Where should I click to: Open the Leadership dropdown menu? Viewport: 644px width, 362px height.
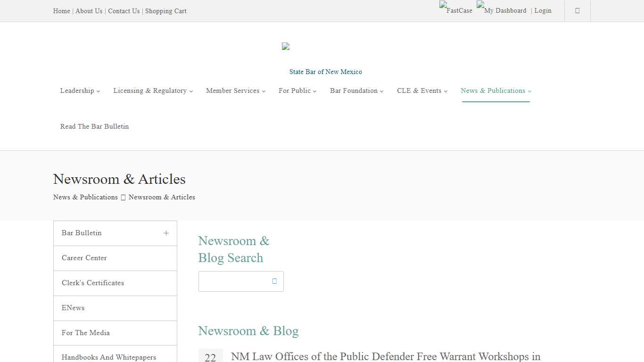coord(80,90)
